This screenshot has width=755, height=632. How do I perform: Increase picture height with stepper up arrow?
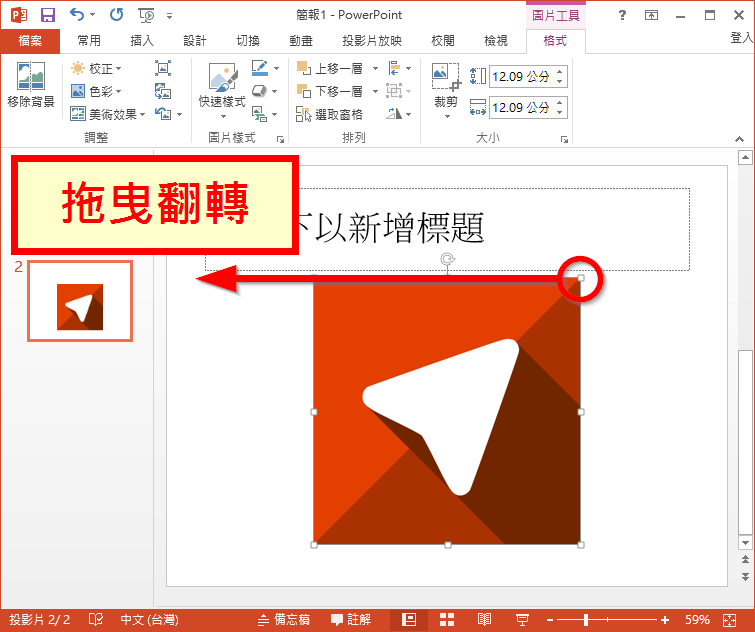pyautogui.click(x=560, y=72)
